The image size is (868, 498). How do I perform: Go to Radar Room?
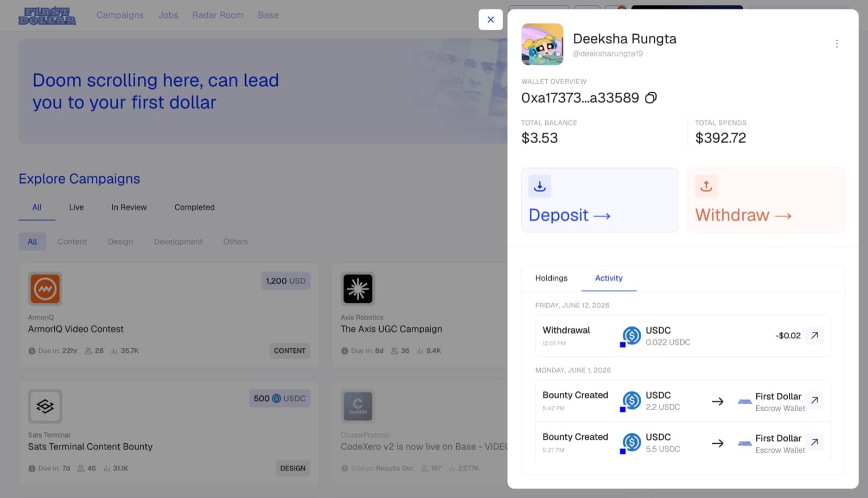[218, 15]
